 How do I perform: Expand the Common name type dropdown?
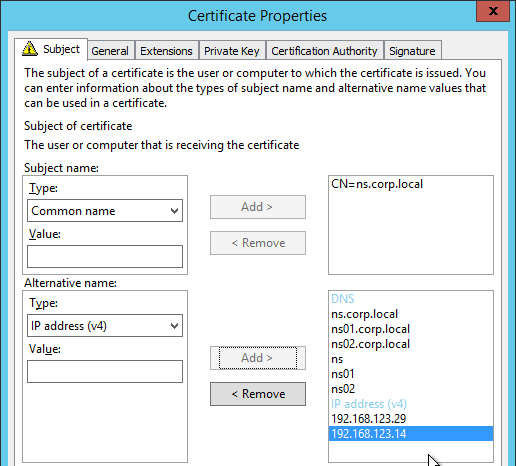tap(105, 211)
